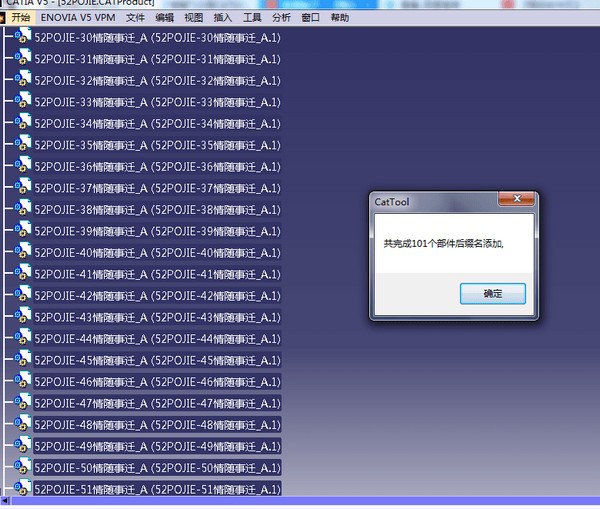This screenshot has width=600, height=509.
Task: Select tree node 52POJIE-46情随事迁_A
Action: pos(157,382)
